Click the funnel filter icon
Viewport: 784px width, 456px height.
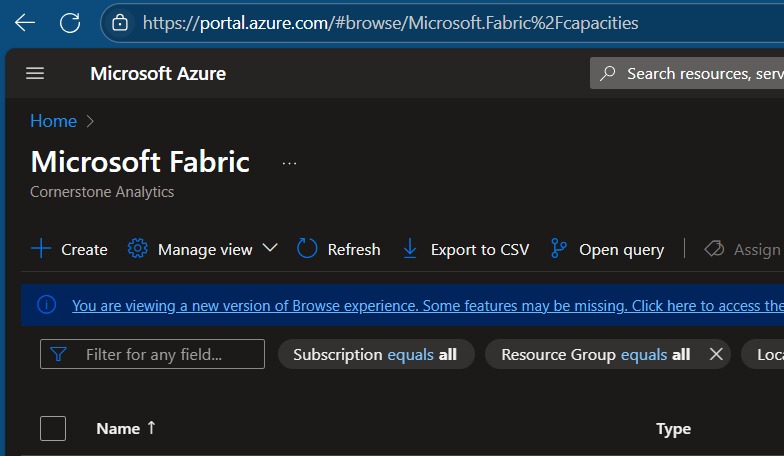coord(58,354)
